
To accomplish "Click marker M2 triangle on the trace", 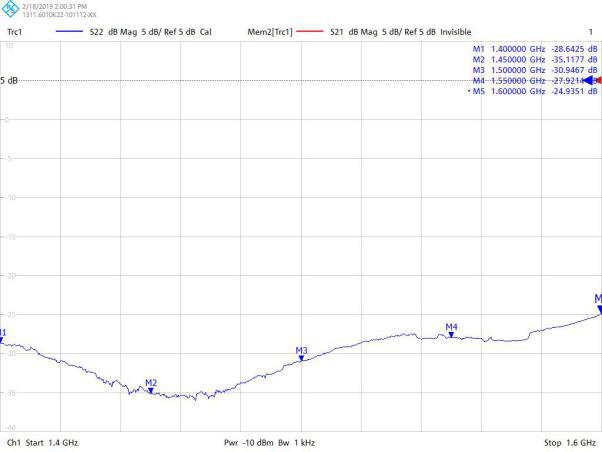I will (151, 390).
